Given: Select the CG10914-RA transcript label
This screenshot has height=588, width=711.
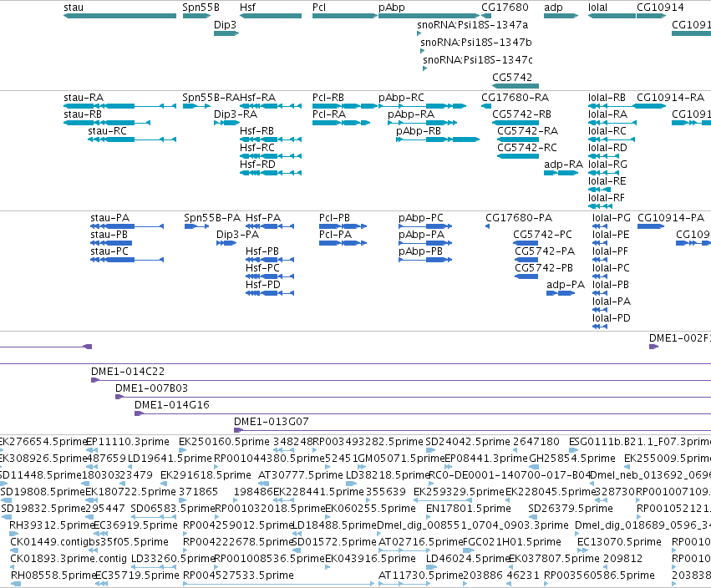Looking at the screenshot, I should coord(670,98).
